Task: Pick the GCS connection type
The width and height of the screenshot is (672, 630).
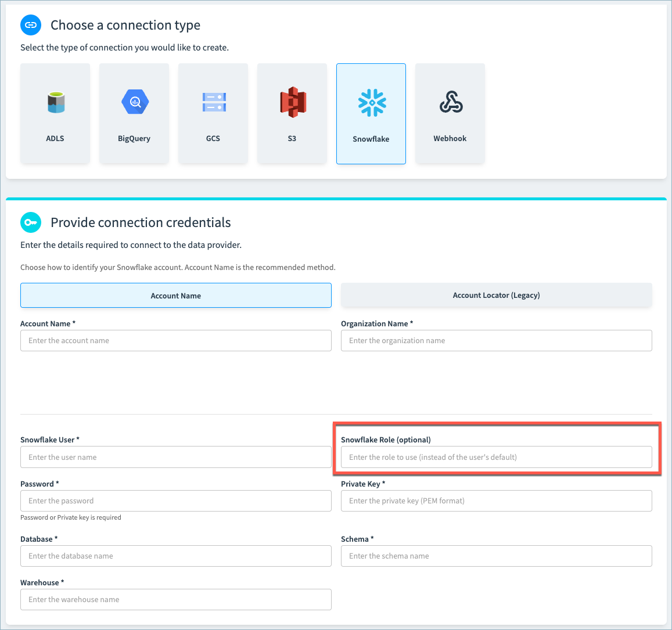Action: pos(213,114)
